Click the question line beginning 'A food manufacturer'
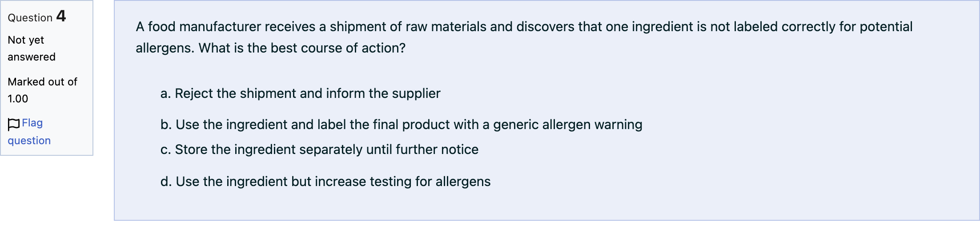This screenshot has width=980, height=235. click(524, 27)
